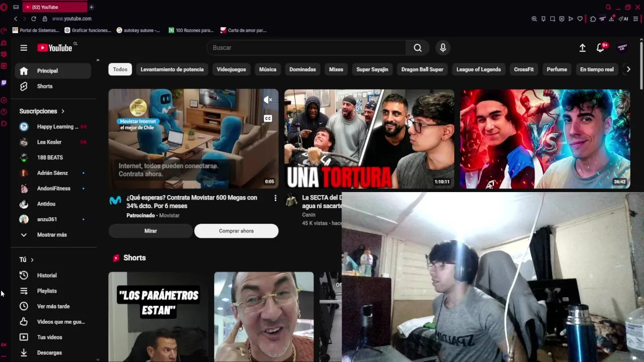Open the Opera AI assistant button
The image size is (644, 362).
pos(624,19)
